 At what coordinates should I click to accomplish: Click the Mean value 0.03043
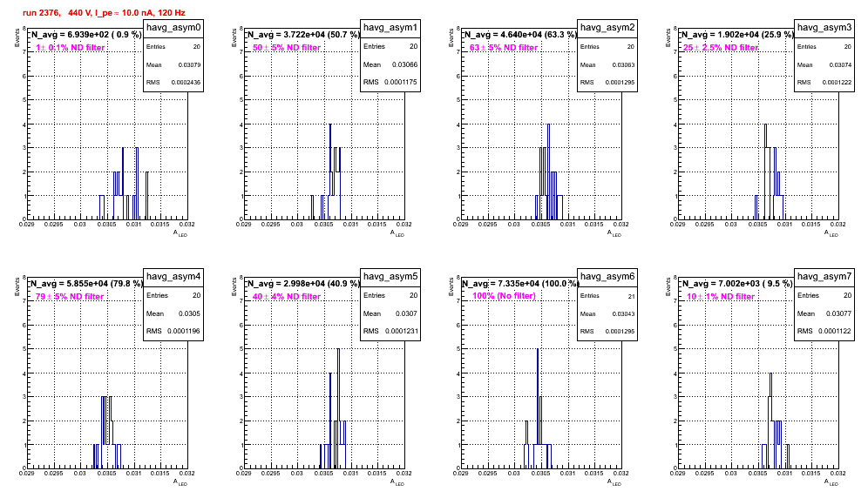[623, 314]
